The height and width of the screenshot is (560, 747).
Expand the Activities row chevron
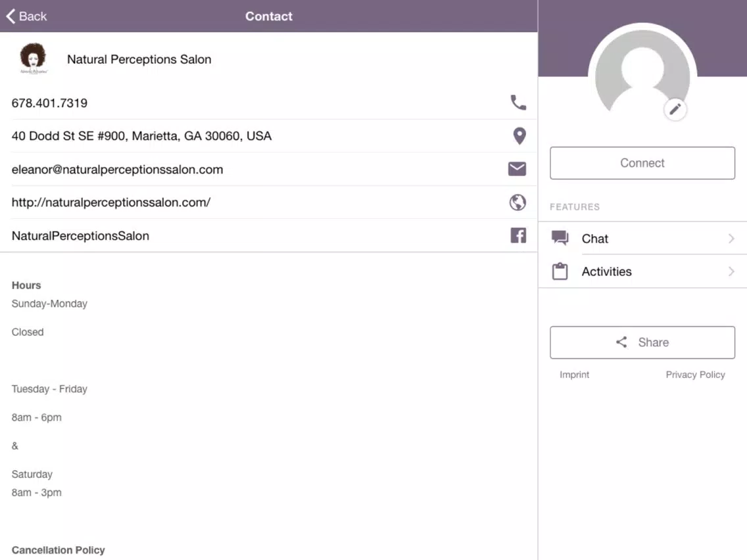pos(731,271)
